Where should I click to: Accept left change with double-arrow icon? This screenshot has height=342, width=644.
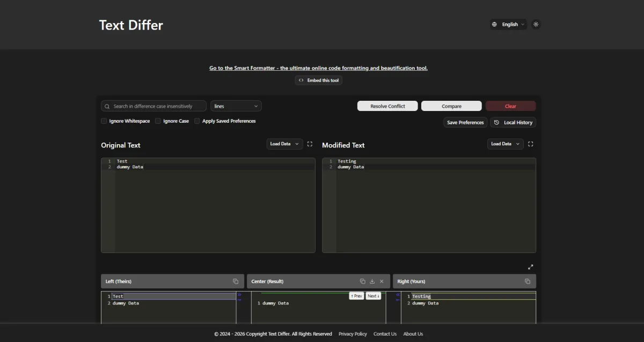click(239, 294)
